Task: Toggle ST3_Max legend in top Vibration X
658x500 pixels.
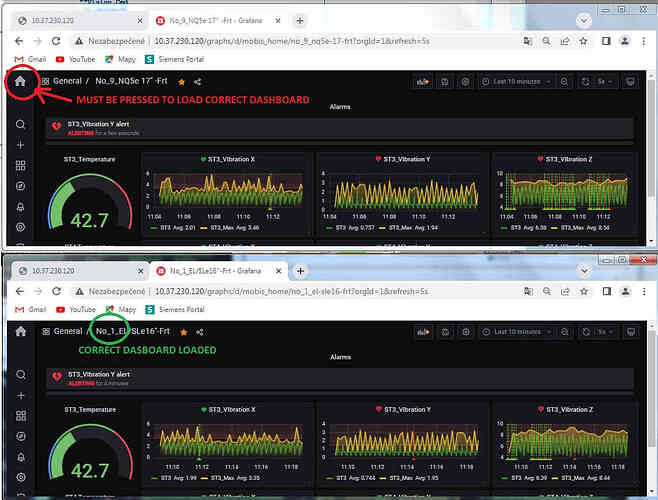Action: click(x=230, y=228)
